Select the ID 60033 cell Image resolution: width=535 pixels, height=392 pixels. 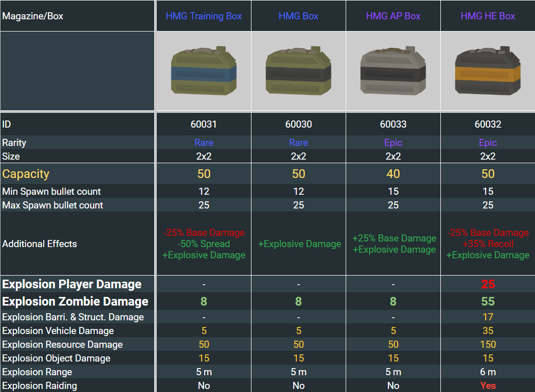[393, 124]
